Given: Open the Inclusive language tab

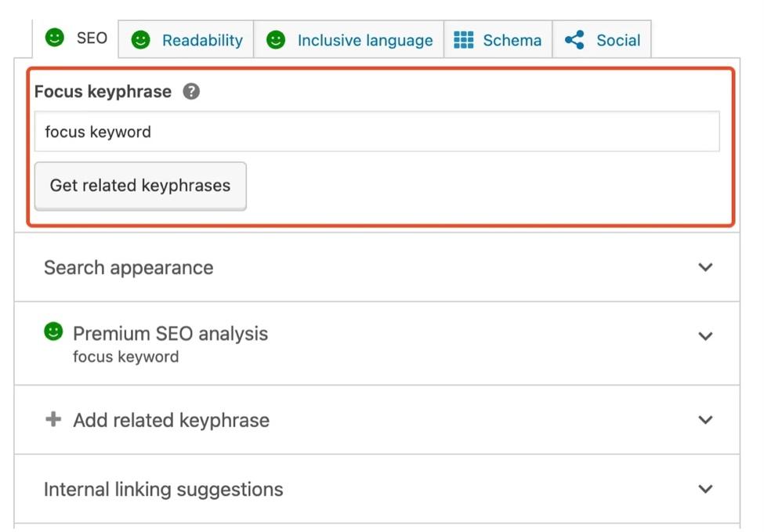Looking at the screenshot, I should coord(349,39).
